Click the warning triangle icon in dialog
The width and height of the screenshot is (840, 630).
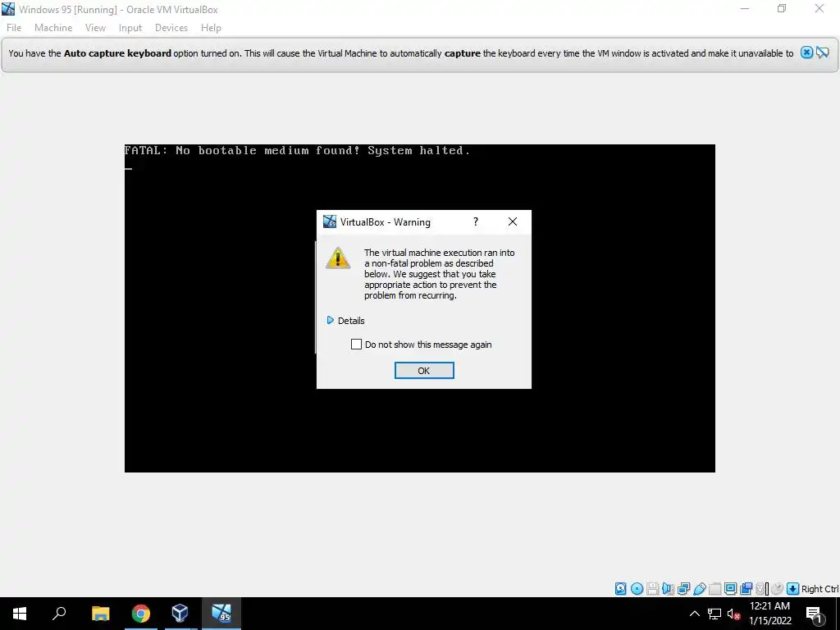338,258
